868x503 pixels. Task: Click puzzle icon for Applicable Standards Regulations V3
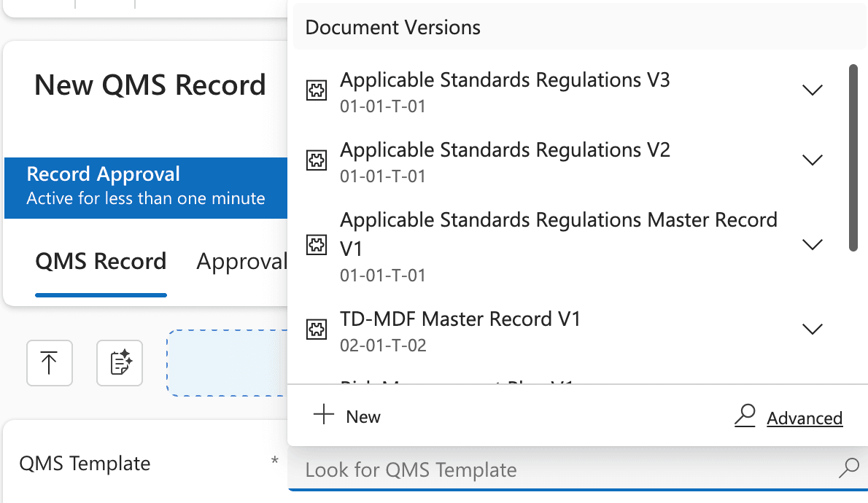point(317,90)
